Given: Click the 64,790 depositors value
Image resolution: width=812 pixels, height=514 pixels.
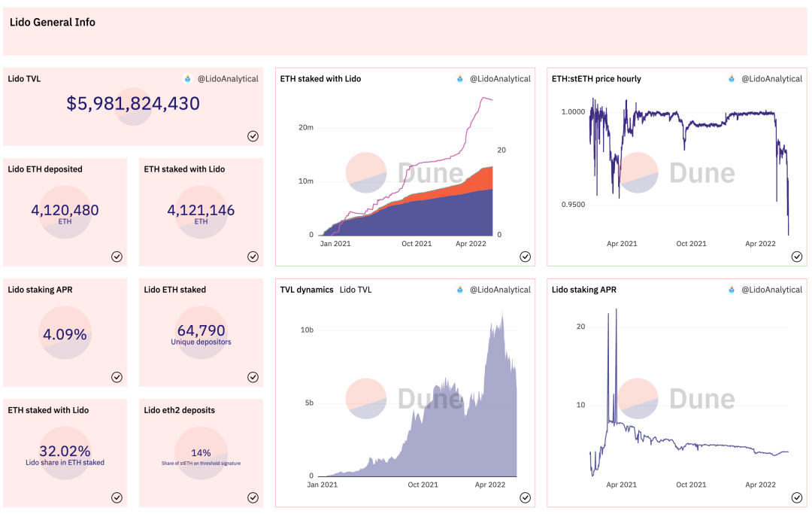Looking at the screenshot, I should (x=201, y=330).
